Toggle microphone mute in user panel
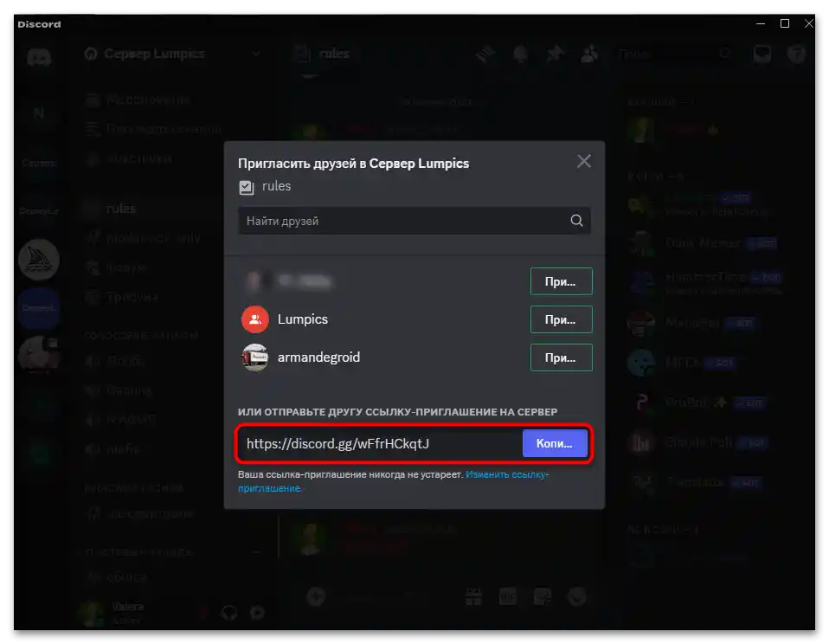Viewport: 829px width, 644px height. pyautogui.click(x=202, y=612)
